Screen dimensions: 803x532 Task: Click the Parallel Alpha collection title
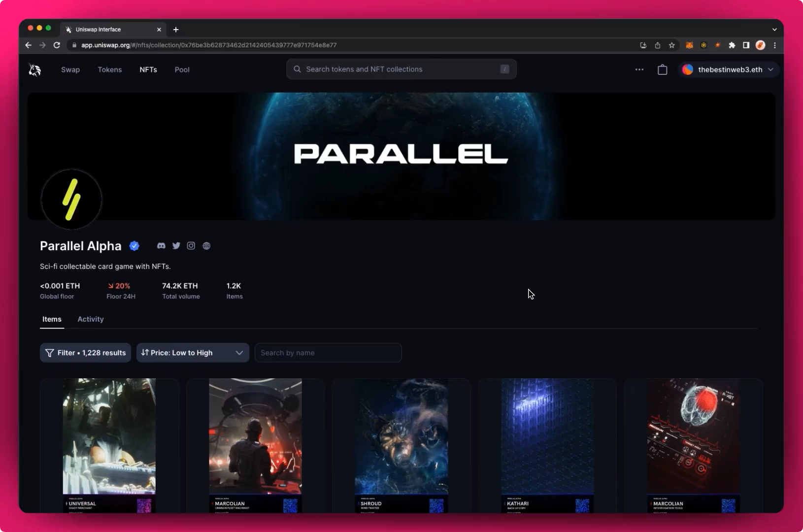pyautogui.click(x=81, y=246)
